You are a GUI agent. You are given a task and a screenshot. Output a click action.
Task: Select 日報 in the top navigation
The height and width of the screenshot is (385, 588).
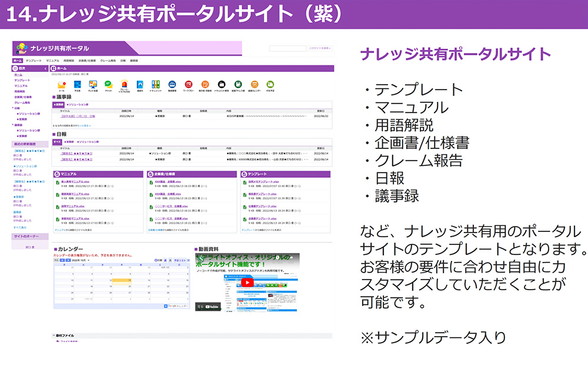[x=123, y=61]
